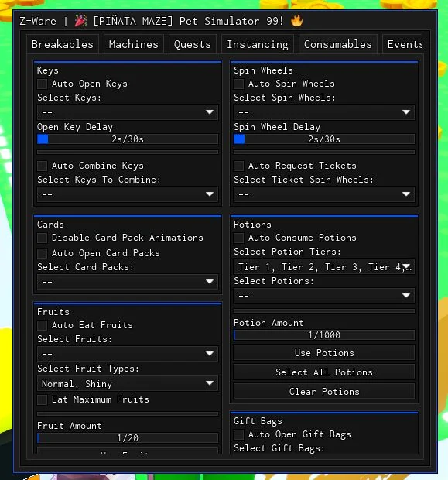The image size is (448, 480).
Task: Check Eat Maximum Fruits
Action: 43,399
